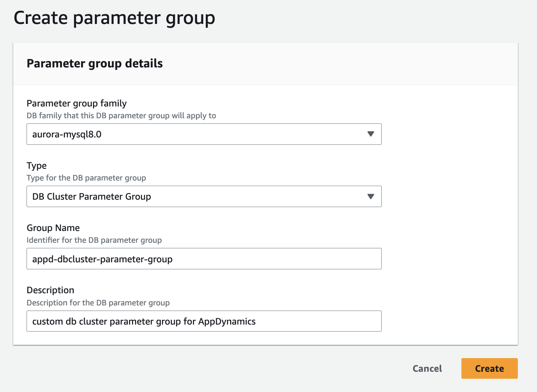Viewport: 537px width, 392px height.
Task: Click 'Description for the DB parameter group' hint
Action: pos(98,303)
